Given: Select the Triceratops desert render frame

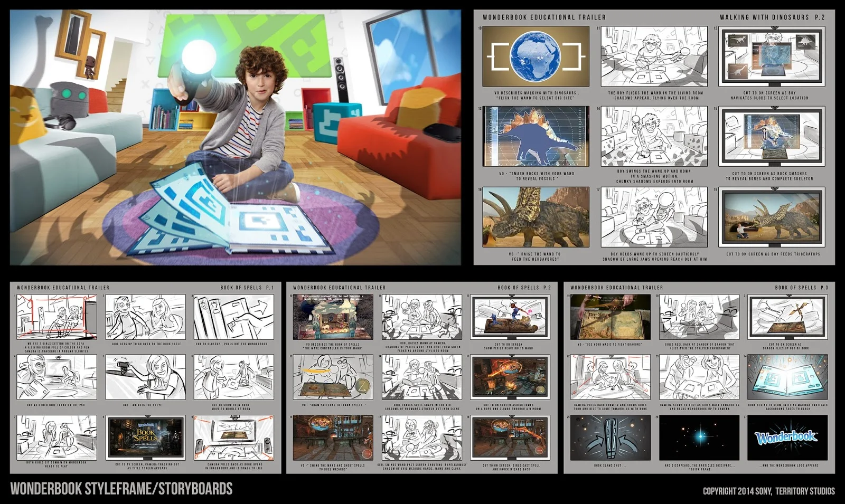Looking at the screenshot, I should coord(536,217).
